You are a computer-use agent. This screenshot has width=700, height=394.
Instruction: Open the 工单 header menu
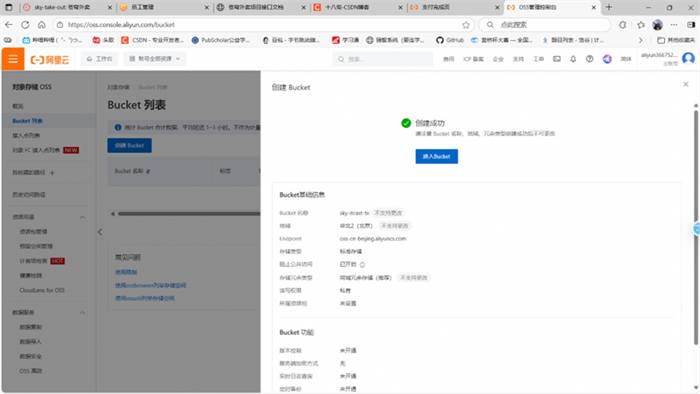pos(538,59)
